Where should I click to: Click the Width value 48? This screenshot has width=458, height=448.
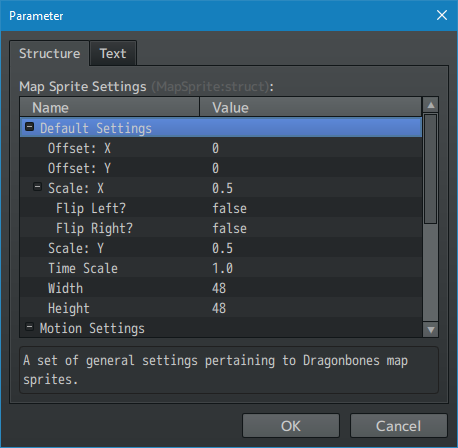point(219,288)
